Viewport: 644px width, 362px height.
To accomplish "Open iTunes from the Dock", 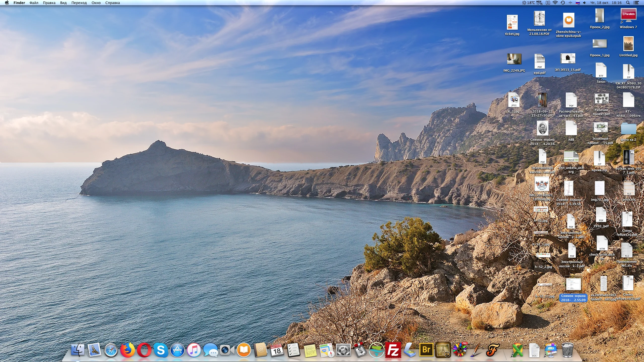I will point(194,350).
